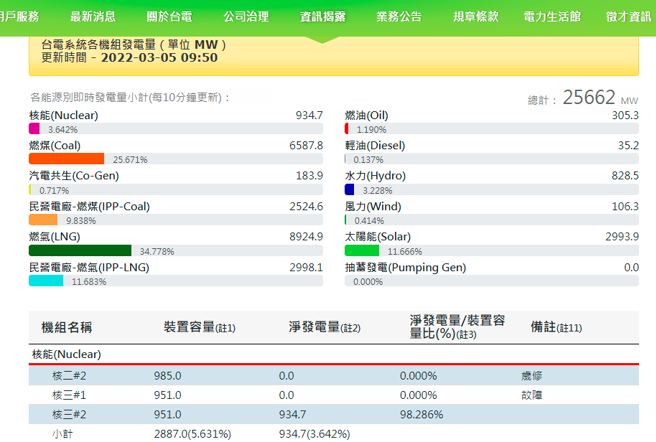Click the bright green Solar 11.666% bar
Image resolution: width=656 pixels, height=442 pixels.
tap(362, 250)
